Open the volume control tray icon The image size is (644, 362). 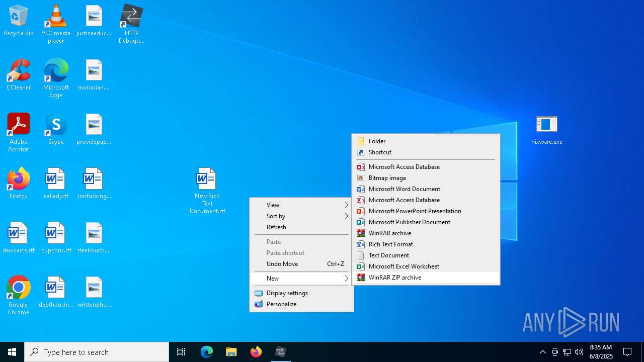[x=579, y=352]
